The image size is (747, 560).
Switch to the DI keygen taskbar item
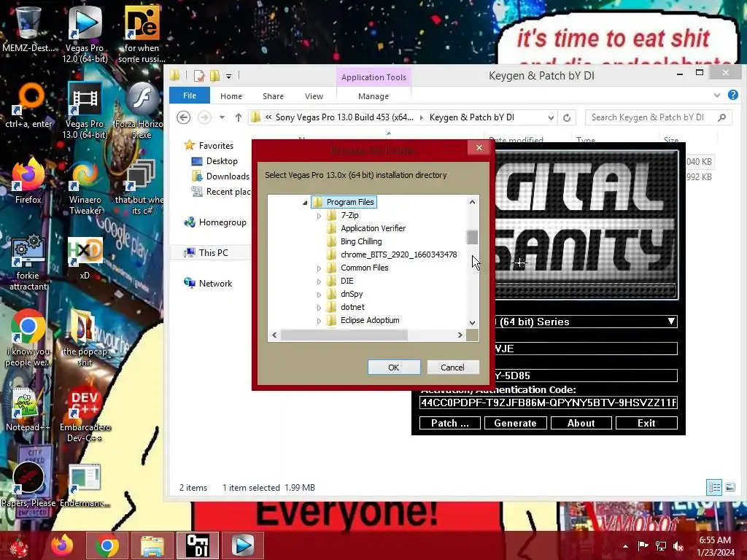[197, 545]
